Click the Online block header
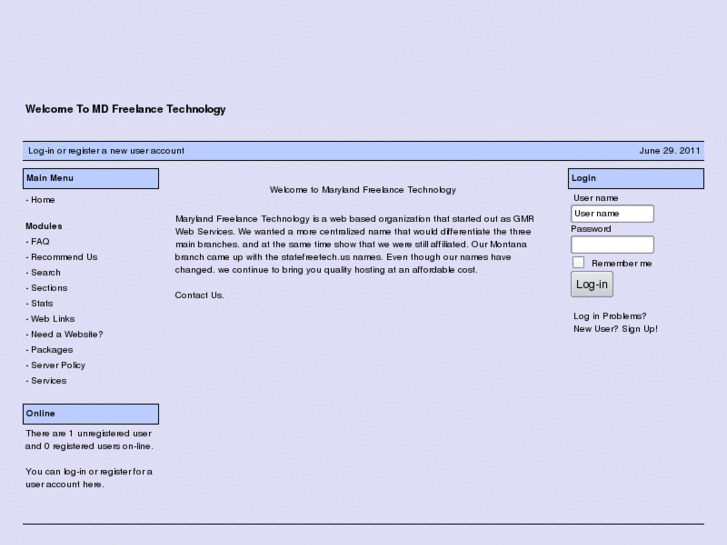 (91, 414)
